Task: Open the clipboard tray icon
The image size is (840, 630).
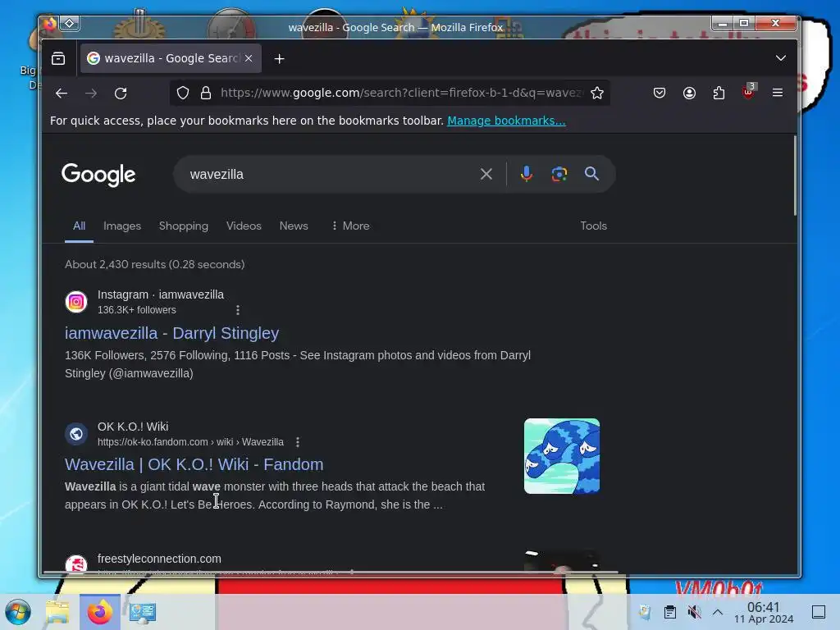Action: [669, 612]
